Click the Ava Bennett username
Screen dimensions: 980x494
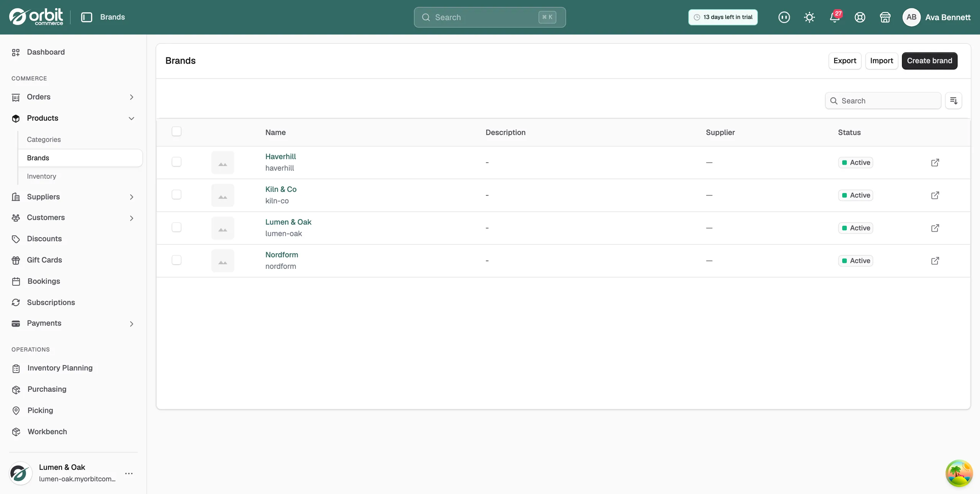pos(948,17)
